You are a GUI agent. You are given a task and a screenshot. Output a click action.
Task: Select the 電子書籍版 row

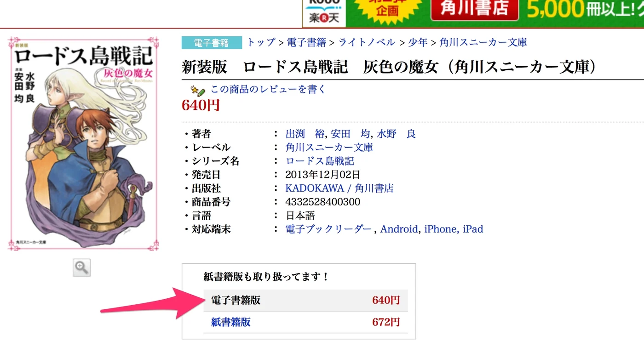[306, 300]
